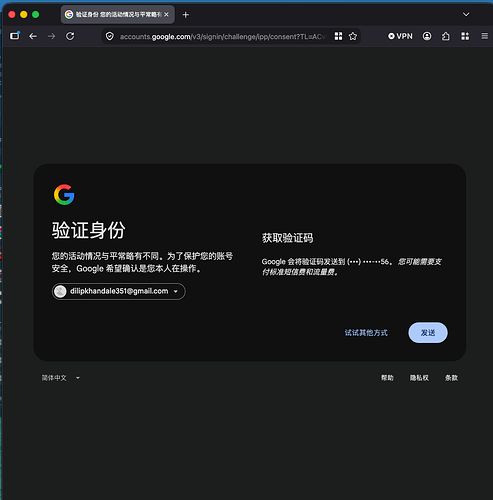
Task: Open the 简体中文 language dropdown
Action: click(61, 378)
